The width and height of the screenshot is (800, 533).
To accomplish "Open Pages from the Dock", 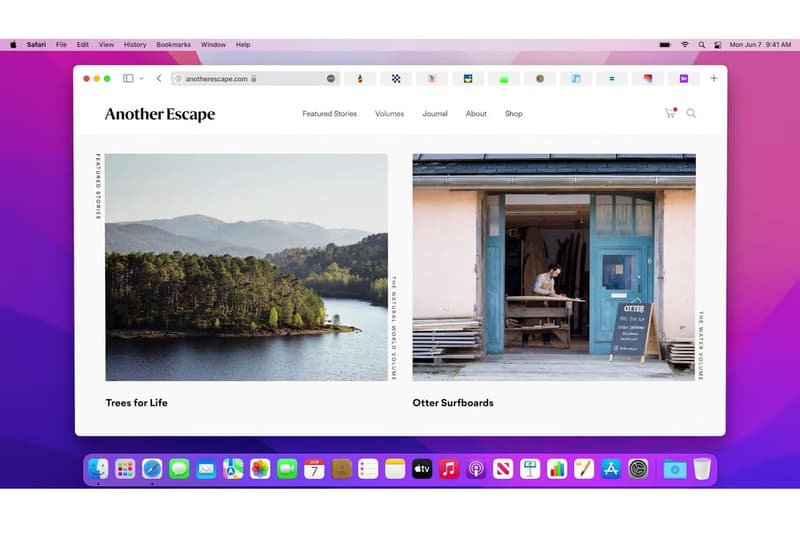I will [x=584, y=469].
